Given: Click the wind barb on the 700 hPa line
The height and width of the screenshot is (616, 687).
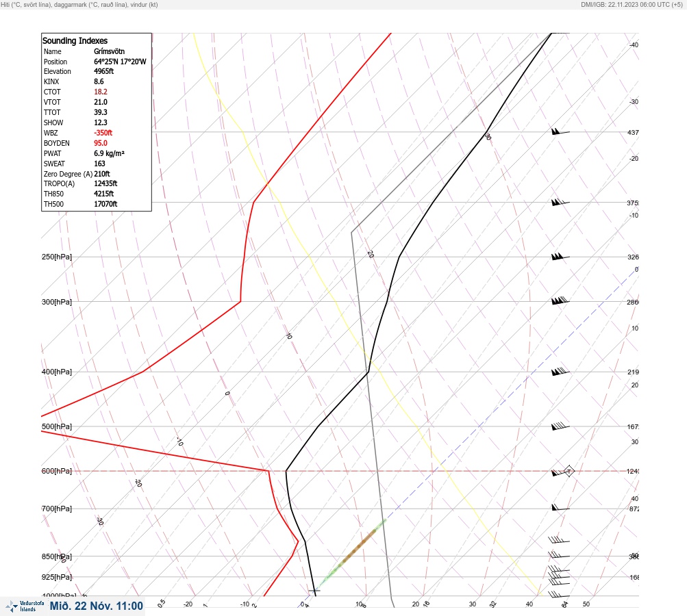Looking at the screenshot, I should coord(560,508).
